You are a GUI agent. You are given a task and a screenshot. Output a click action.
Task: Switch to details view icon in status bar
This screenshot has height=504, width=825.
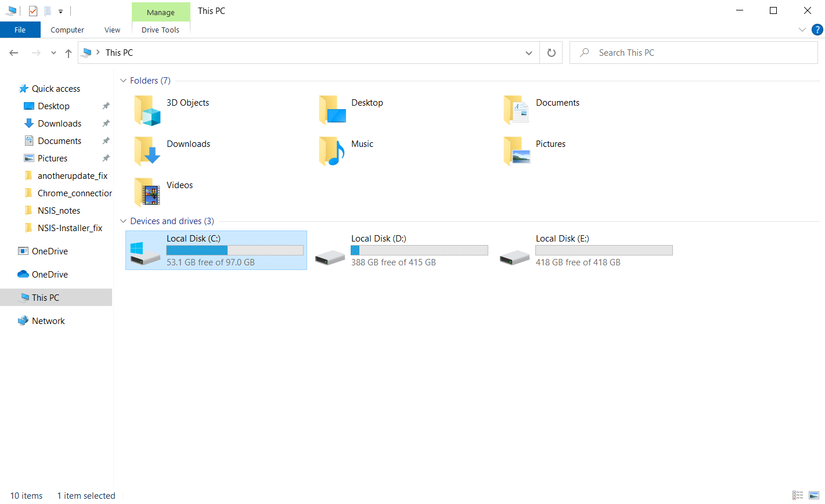point(798,495)
